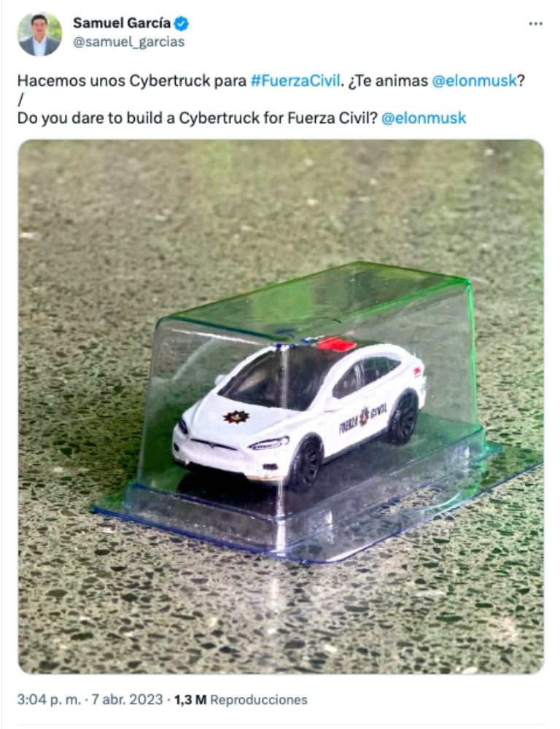Screen dimensions: 560x729
Task: Click the Samuel García display name
Action: [122, 23]
